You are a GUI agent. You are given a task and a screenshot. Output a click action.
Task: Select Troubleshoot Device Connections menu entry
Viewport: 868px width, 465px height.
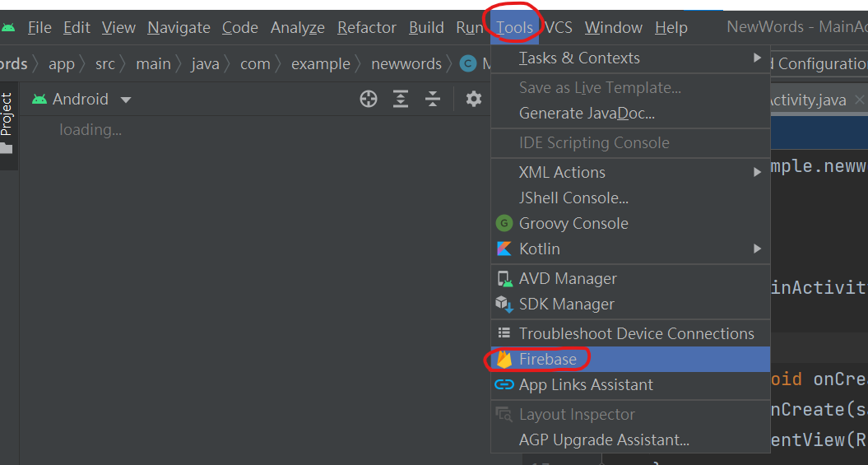[630, 334]
